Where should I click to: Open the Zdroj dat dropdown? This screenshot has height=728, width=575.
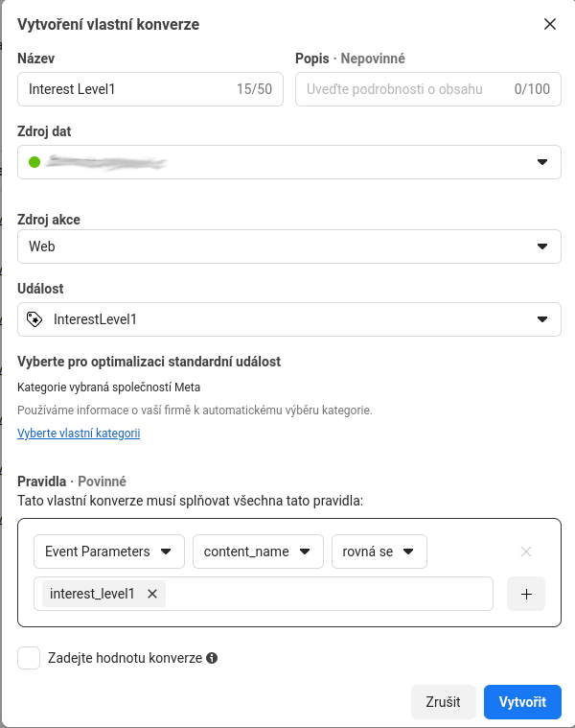click(289, 162)
